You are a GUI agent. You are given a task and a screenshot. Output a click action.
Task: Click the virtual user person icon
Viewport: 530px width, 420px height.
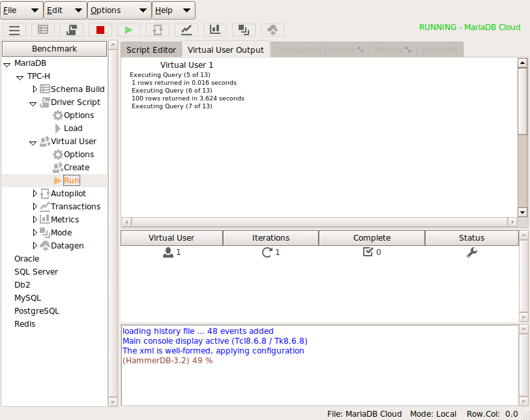tap(168, 252)
